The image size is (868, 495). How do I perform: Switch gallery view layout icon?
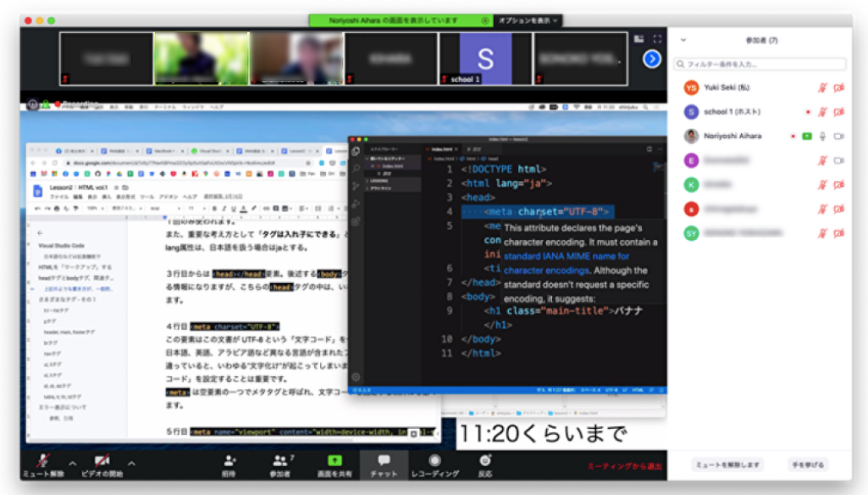pyautogui.click(x=639, y=39)
